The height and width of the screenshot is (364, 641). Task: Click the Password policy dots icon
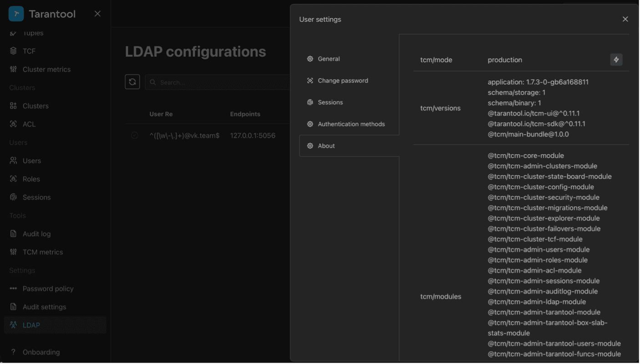click(13, 288)
